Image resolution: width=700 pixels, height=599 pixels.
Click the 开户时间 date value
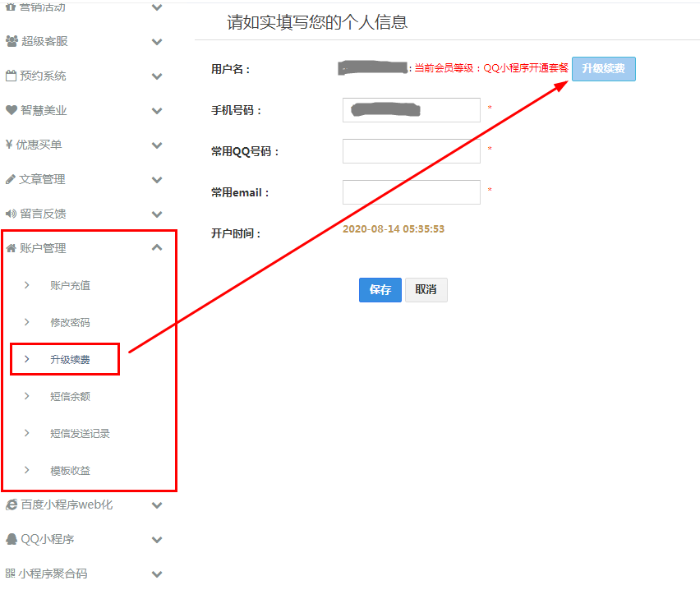[x=394, y=229]
